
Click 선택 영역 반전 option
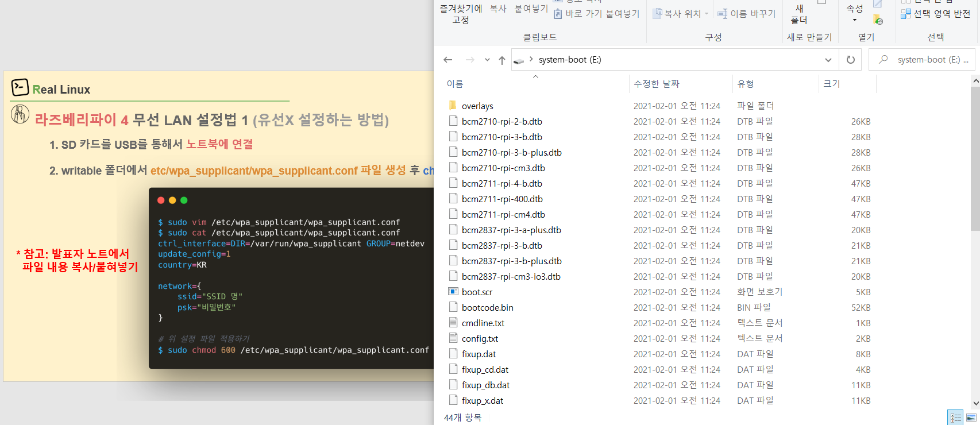[x=936, y=14]
